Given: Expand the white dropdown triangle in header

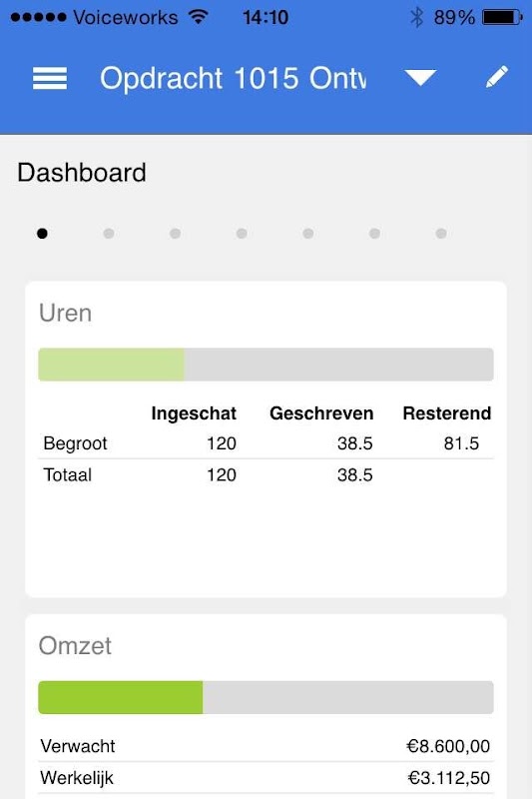Looking at the screenshot, I should click(420, 78).
